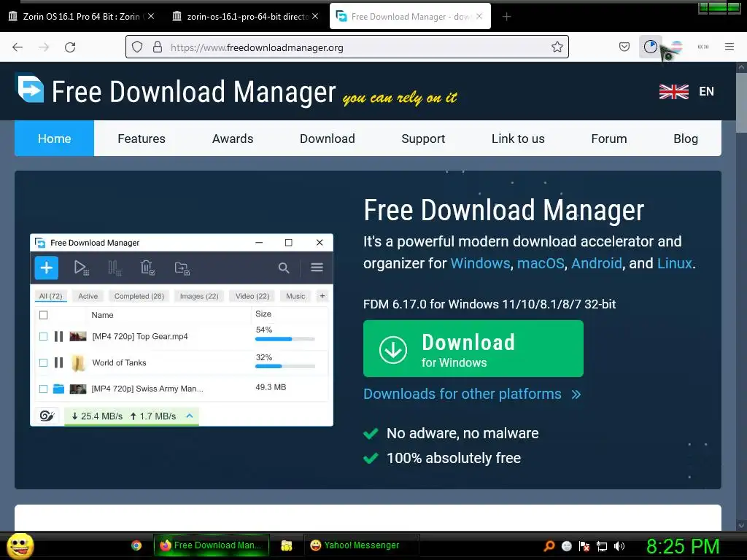Open tracking protection shield icon
Screen dimensions: 747x560
[x=137, y=47]
